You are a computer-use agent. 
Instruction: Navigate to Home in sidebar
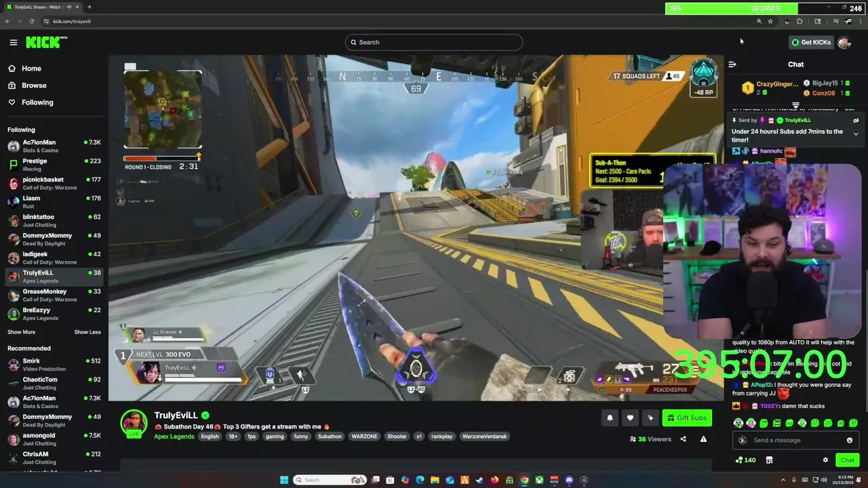point(24,68)
